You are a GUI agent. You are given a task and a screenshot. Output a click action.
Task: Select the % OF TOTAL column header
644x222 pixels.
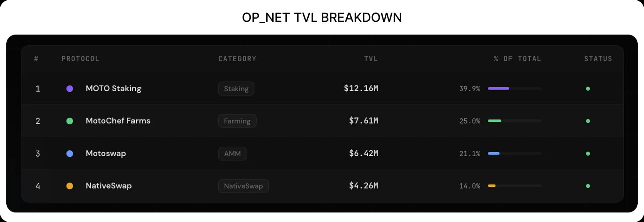517,59
